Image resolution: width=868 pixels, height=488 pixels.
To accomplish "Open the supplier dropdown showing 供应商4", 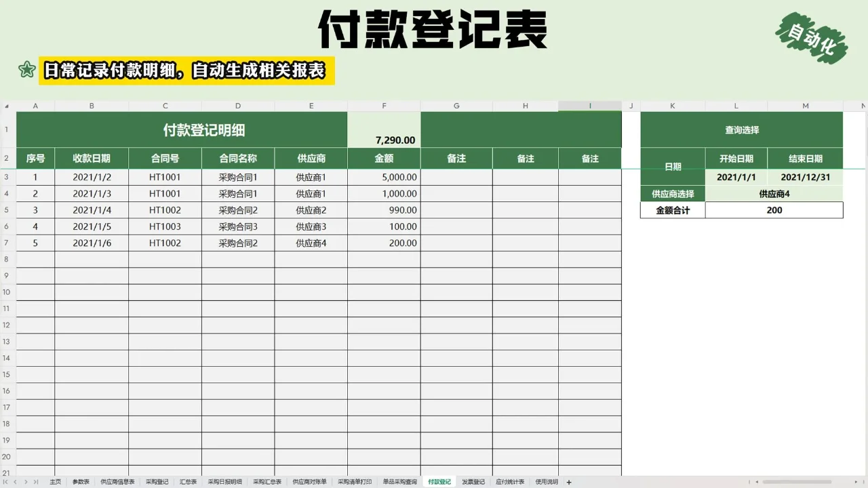I will click(774, 193).
